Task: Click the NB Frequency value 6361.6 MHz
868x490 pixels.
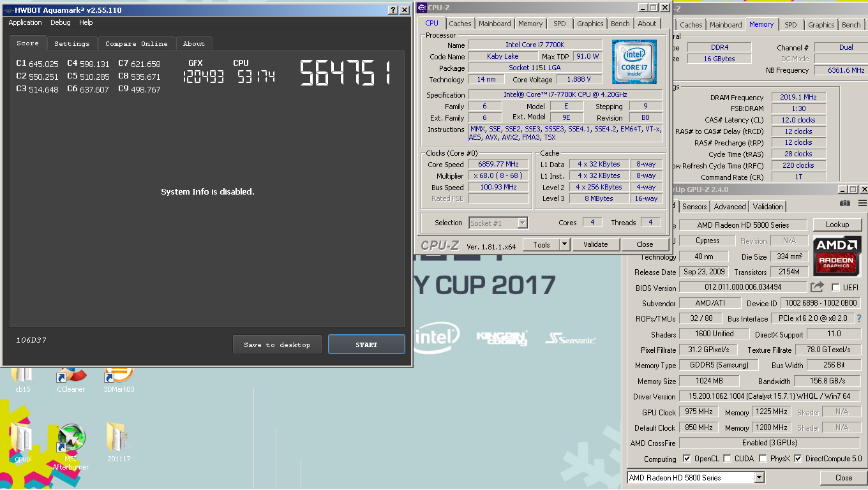Action: [846, 70]
